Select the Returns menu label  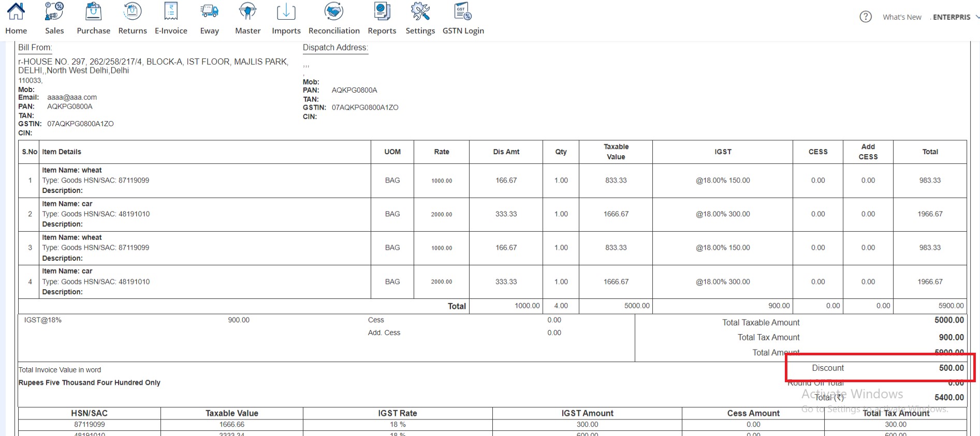(133, 31)
